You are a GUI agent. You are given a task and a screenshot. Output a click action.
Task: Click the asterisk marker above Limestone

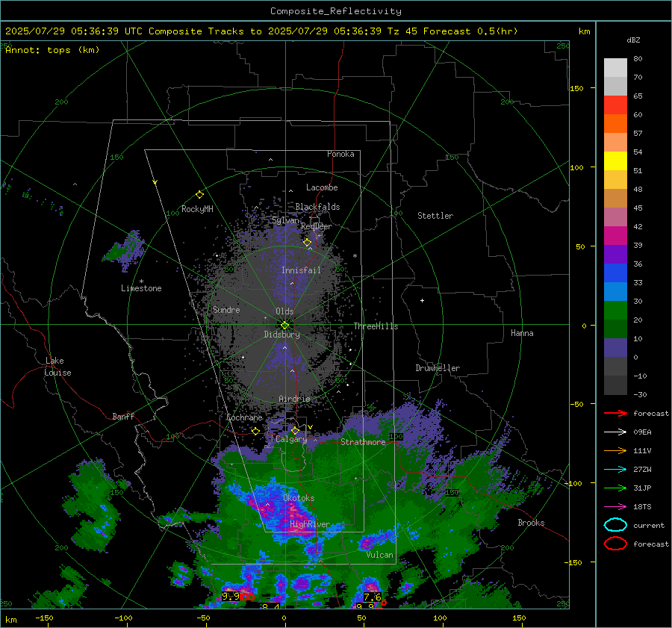tap(141, 282)
